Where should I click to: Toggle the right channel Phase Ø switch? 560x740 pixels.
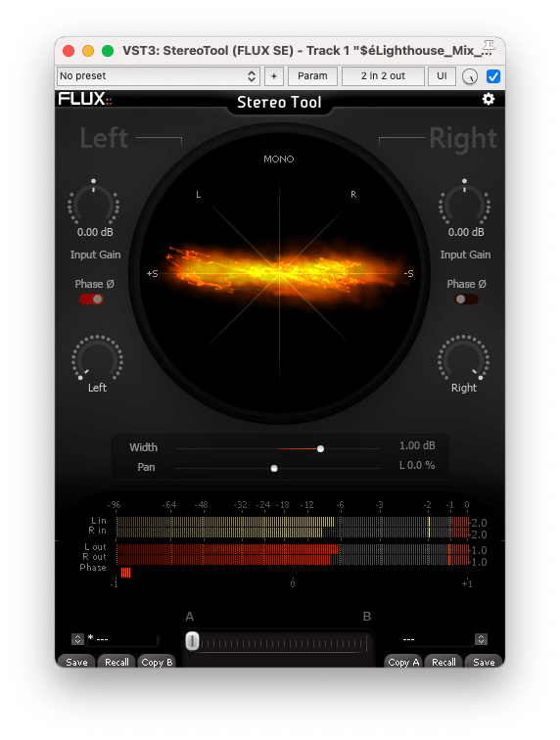tap(466, 300)
